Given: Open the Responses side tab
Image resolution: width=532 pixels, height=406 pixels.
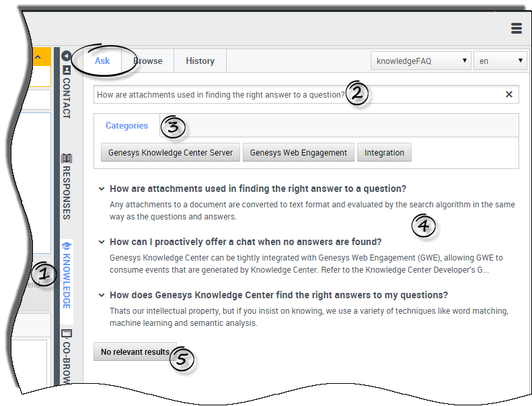Looking at the screenshot, I should click(x=66, y=187).
